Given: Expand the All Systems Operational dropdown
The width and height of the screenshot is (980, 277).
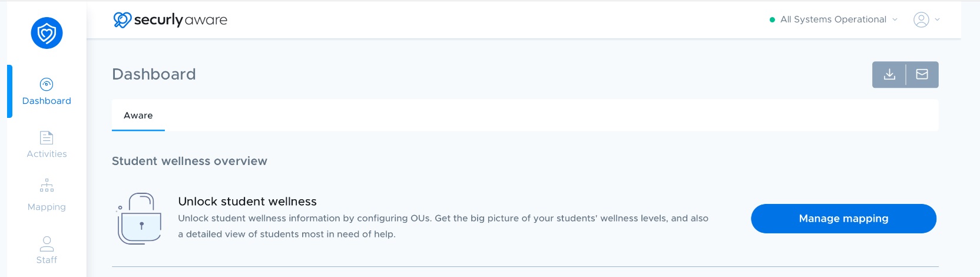Looking at the screenshot, I should [833, 19].
